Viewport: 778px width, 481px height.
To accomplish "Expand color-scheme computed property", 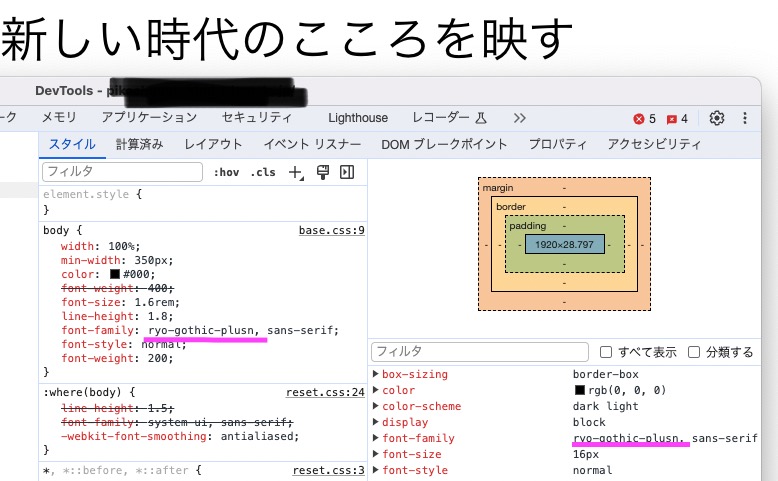I will pyautogui.click(x=376, y=406).
